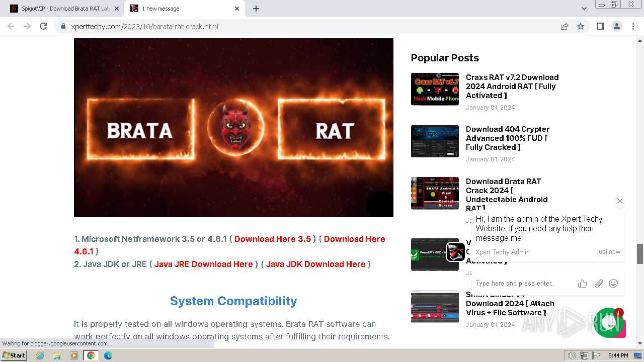This screenshot has width=644, height=362.
Task: Click the page vertical scrollbar thumb
Action: click(x=640, y=254)
